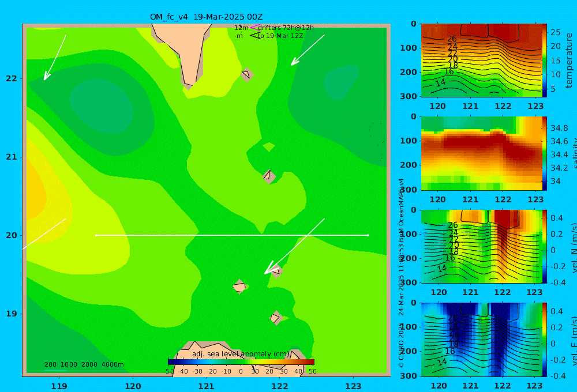Click longitude 121 tick under salinity panel
The width and height of the screenshot is (577, 392).
[470, 199]
